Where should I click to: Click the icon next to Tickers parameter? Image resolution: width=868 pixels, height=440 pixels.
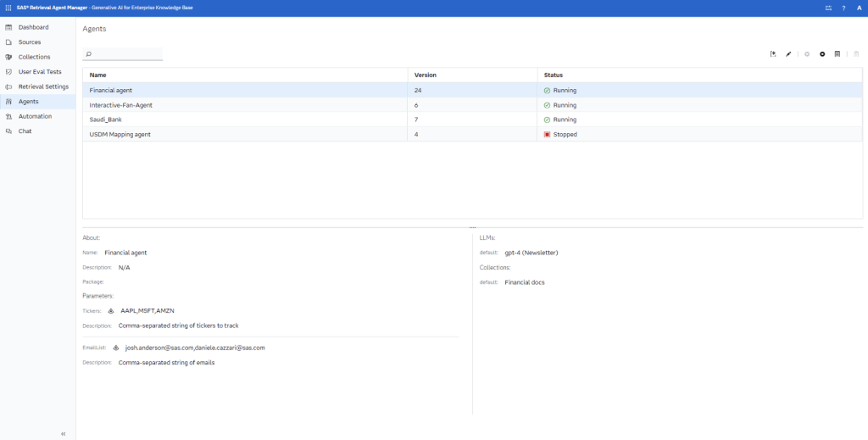[111, 311]
